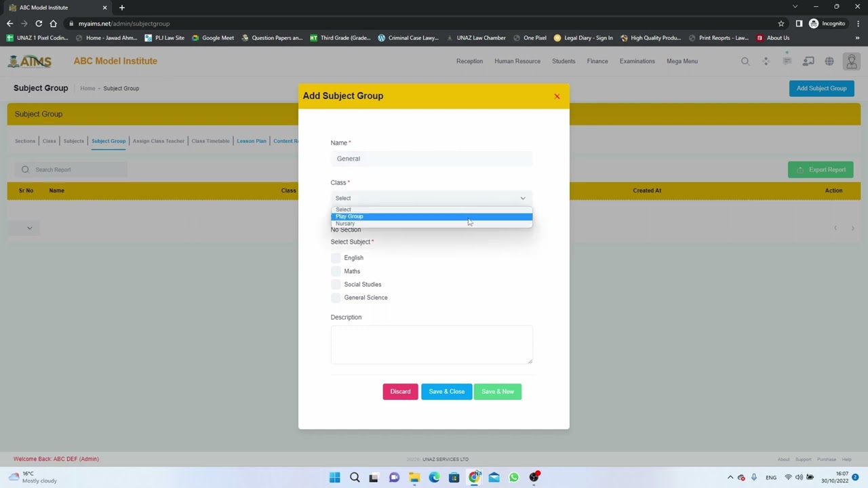
Task: Click the Add Subject Group button
Action: click(821, 88)
